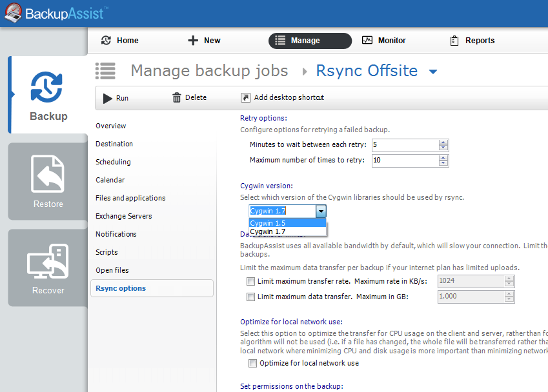Open the Backup section in sidebar
This screenshot has height=392, width=548.
click(48, 95)
